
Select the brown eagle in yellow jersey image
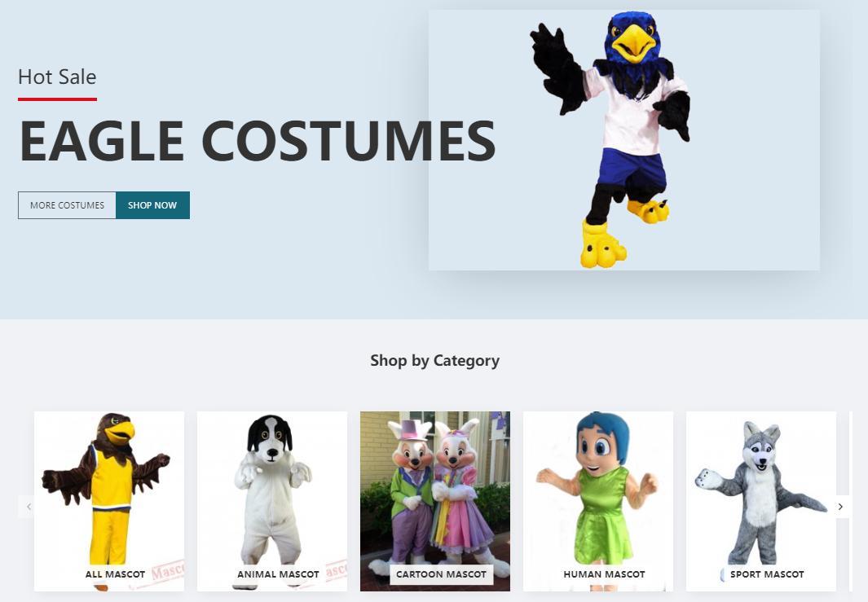coord(109,501)
